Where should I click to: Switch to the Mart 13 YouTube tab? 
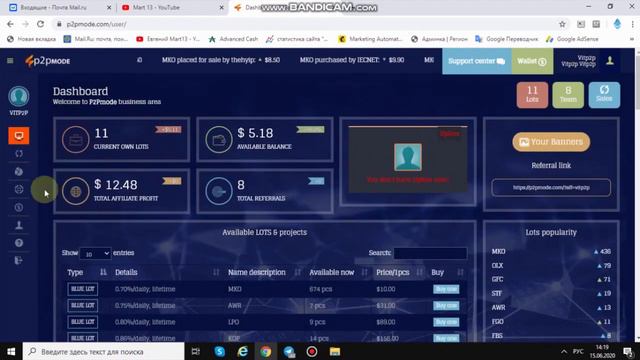pos(171,7)
